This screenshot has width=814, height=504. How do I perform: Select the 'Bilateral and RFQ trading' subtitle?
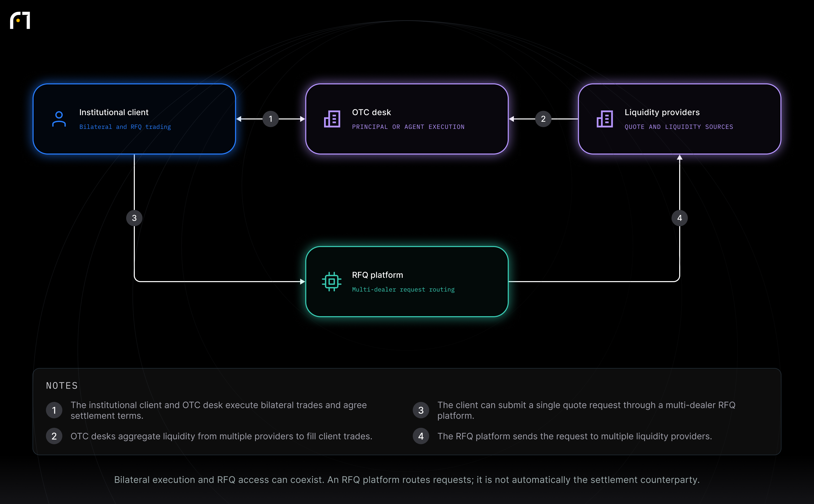[x=125, y=127]
